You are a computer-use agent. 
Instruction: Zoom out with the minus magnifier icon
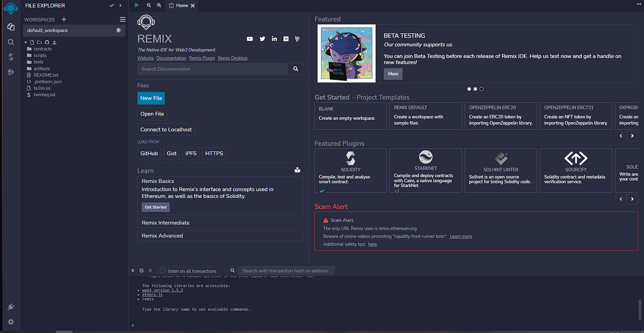tap(149, 5)
